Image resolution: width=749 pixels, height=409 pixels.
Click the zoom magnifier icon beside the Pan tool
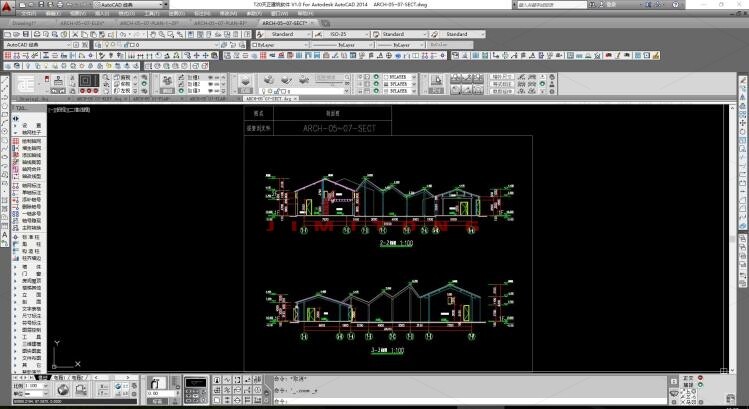tap(162, 34)
